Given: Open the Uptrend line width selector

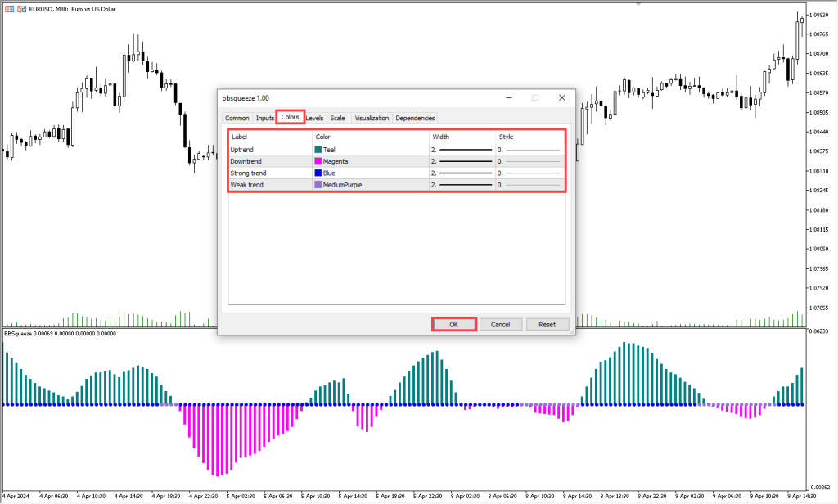Looking at the screenshot, I should (462, 150).
